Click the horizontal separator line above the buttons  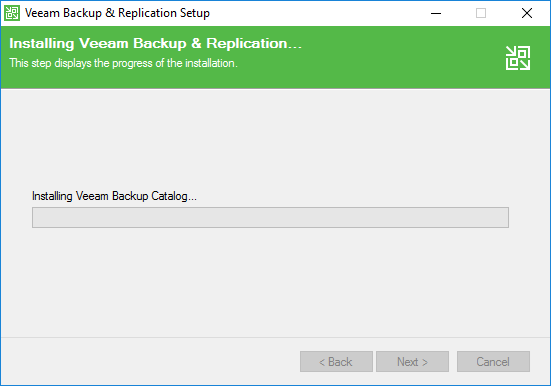(275, 337)
